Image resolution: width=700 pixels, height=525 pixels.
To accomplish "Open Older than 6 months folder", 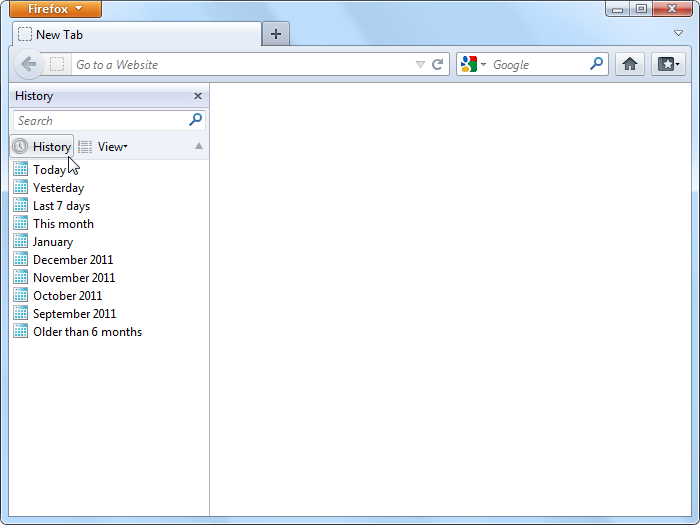I will [x=87, y=332].
